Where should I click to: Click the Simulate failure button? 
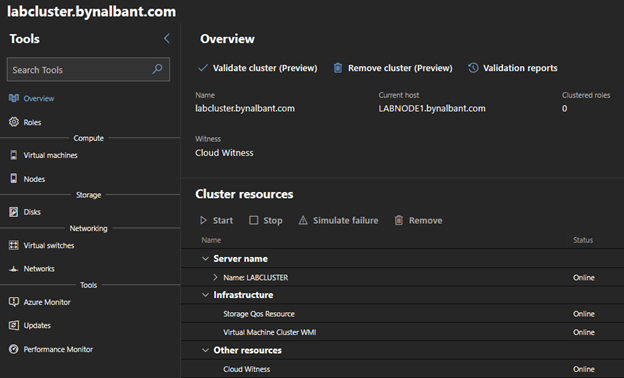[x=338, y=220]
